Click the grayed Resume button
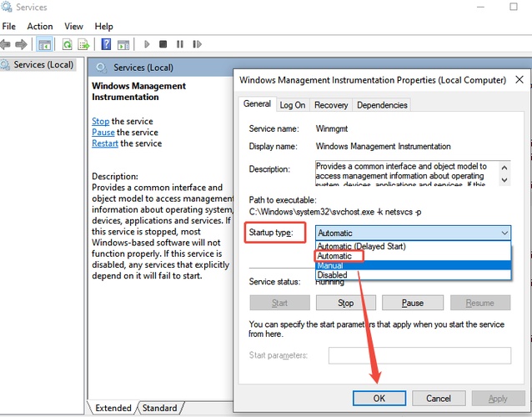Image resolution: width=532 pixels, height=417 pixels. [480, 303]
